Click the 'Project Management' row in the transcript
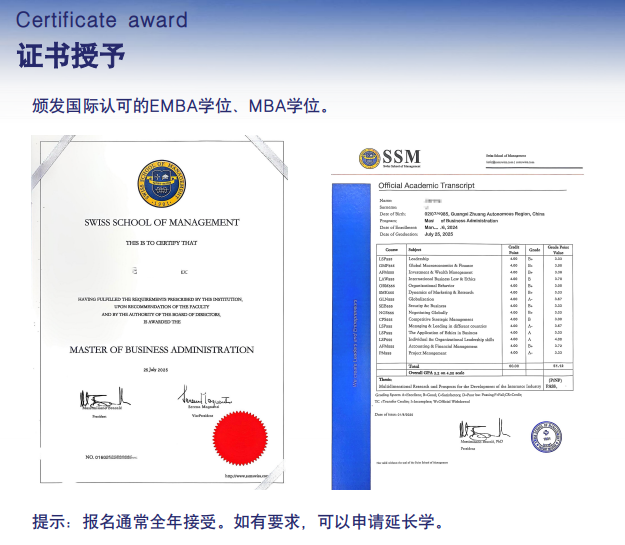Image resolution: width=625 pixels, height=545 pixels. coord(475,353)
